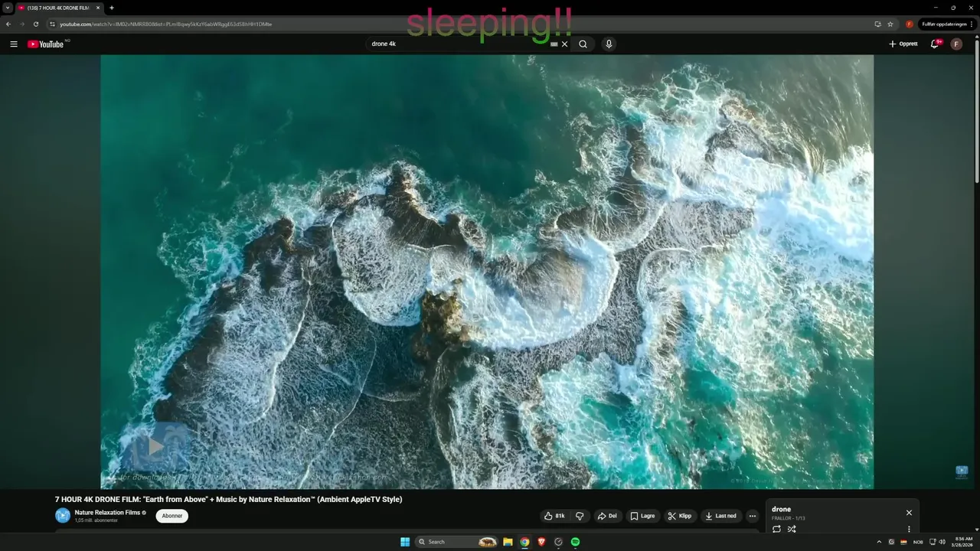This screenshot has height=551, width=980.
Task: Download the video with Last ned
Action: coord(721,516)
